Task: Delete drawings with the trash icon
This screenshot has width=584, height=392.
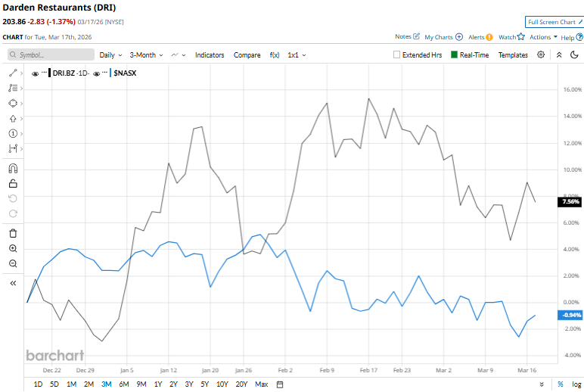Action: [x=13, y=233]
